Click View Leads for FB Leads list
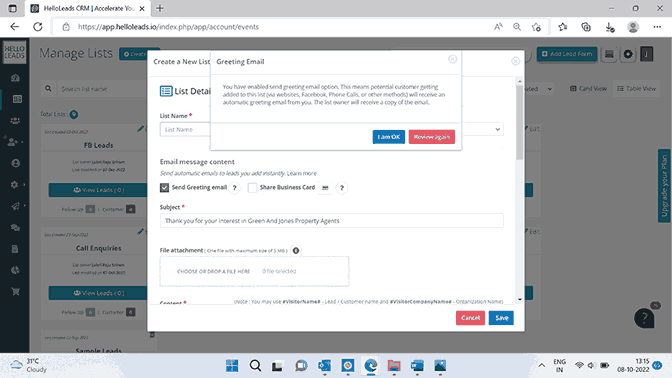Viewport: 672px width, 378px height. (98, 190)
